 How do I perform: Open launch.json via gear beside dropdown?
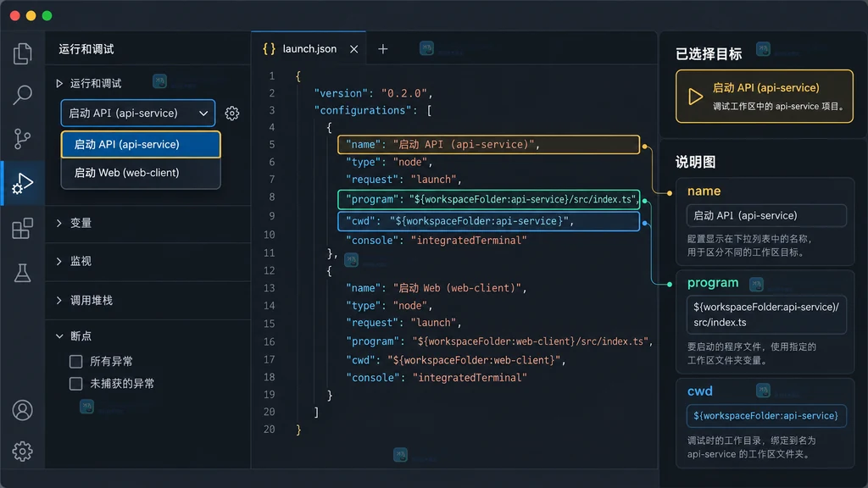click(232, 114)
